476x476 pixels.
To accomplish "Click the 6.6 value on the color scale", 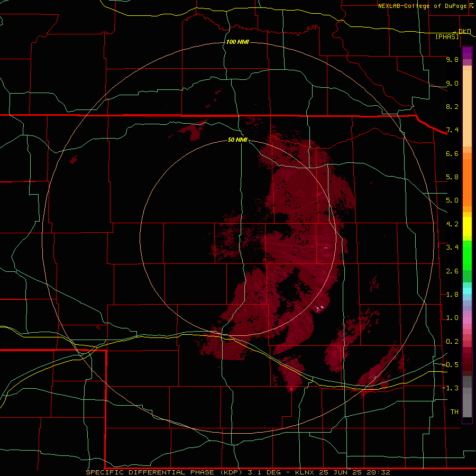I will pyautogui.click(x=452, y=153).
